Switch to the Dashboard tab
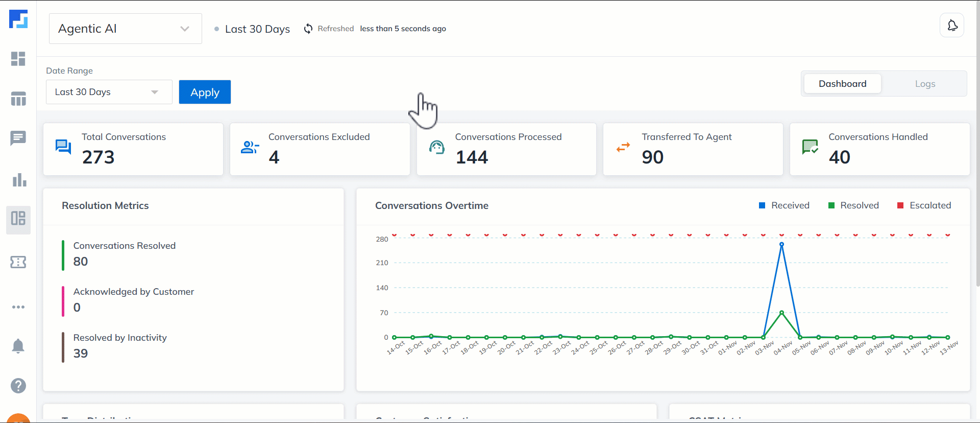 tap(843, 84)
